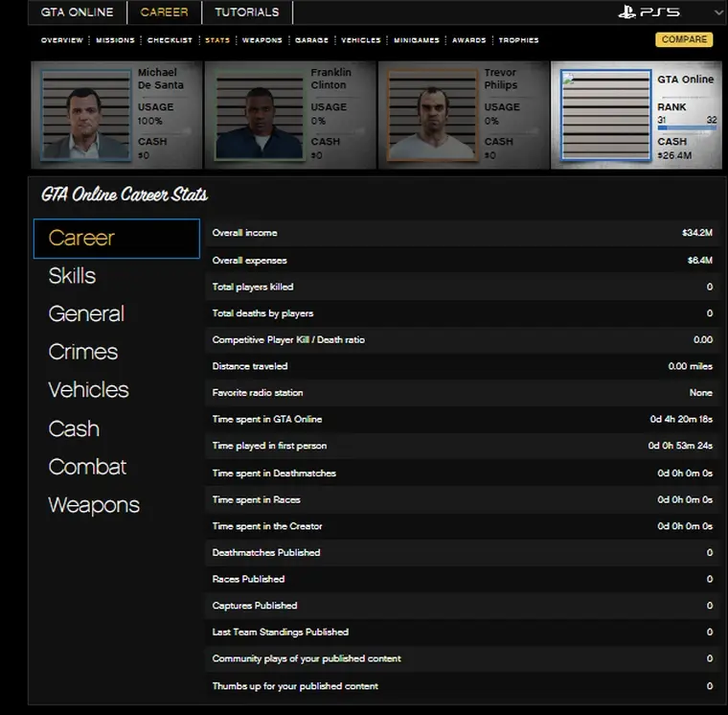Expand the platform dropdown chevron

pos(718,12)
